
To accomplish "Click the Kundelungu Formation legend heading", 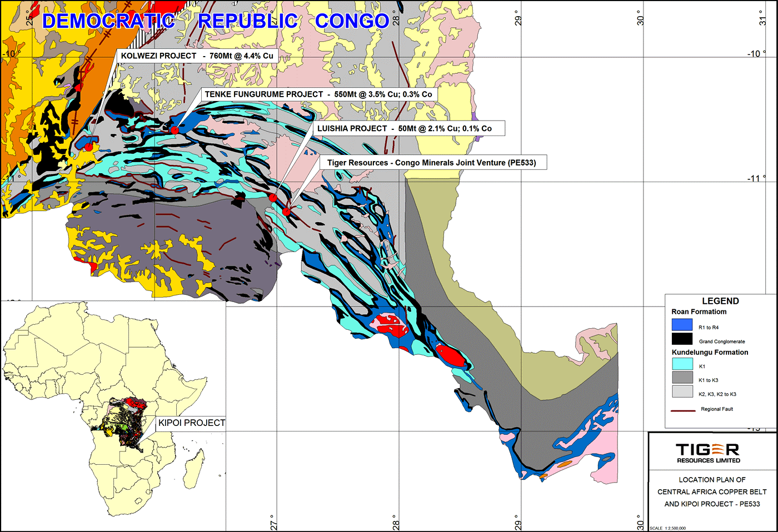I will pos(710,353).
